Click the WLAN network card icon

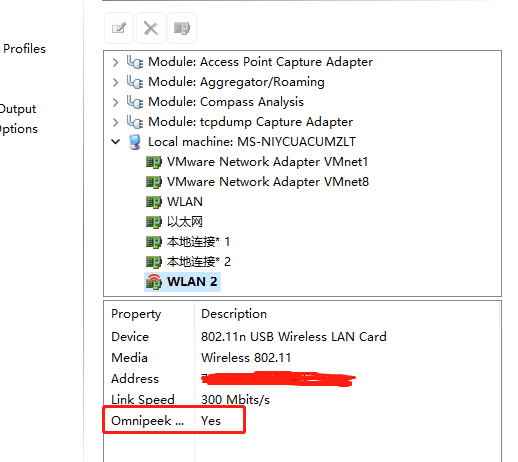(x=154, y=202)
